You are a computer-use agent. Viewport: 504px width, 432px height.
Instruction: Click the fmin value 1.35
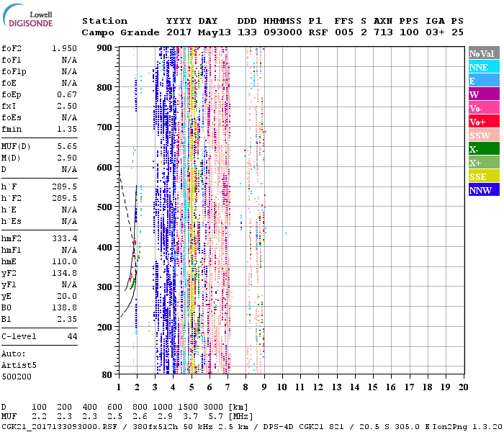coord(67,129)
